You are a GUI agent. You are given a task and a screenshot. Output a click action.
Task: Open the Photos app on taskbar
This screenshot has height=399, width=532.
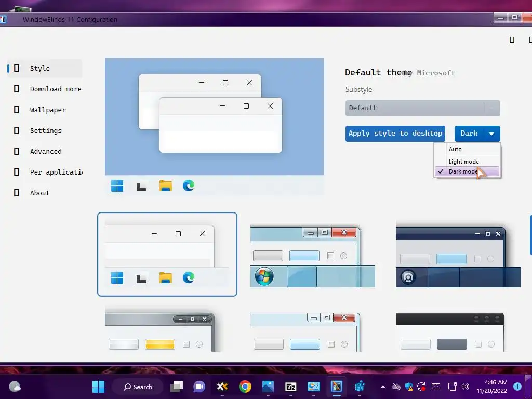pos(268,387)
